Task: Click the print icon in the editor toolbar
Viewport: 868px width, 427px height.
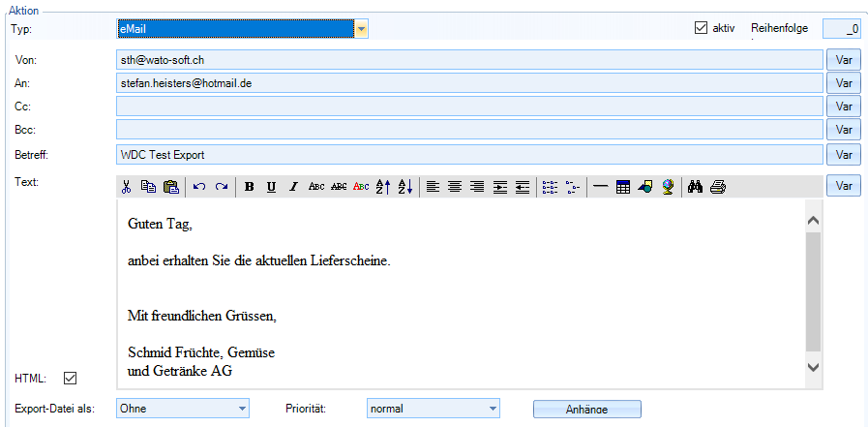Action: 717,187
